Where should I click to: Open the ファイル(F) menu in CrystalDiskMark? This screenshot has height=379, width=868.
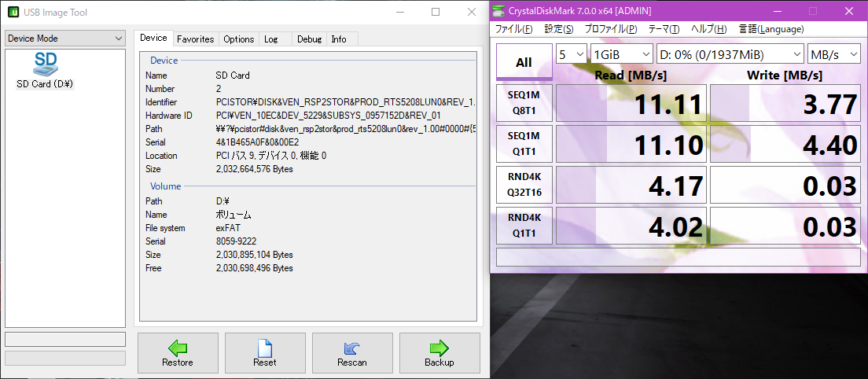[513, 29]
